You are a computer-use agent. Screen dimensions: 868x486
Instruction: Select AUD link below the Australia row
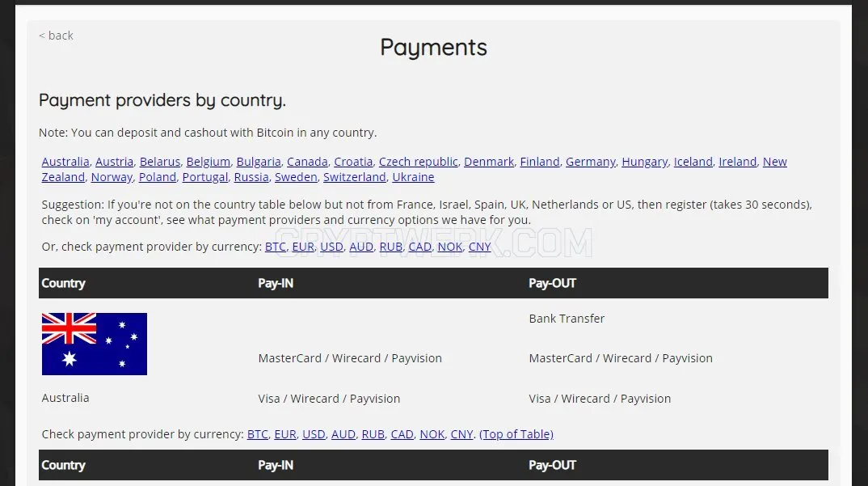point(343,434)
